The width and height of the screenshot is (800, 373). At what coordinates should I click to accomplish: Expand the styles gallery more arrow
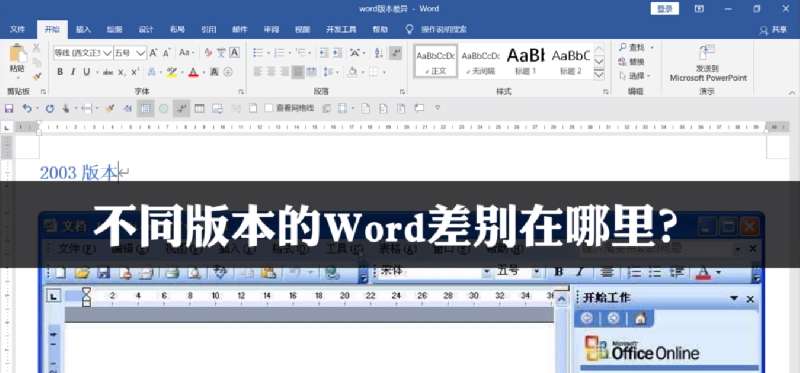(599, 74)
